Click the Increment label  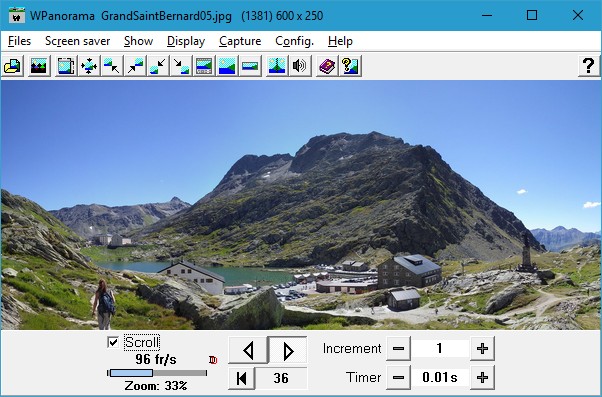352,349
